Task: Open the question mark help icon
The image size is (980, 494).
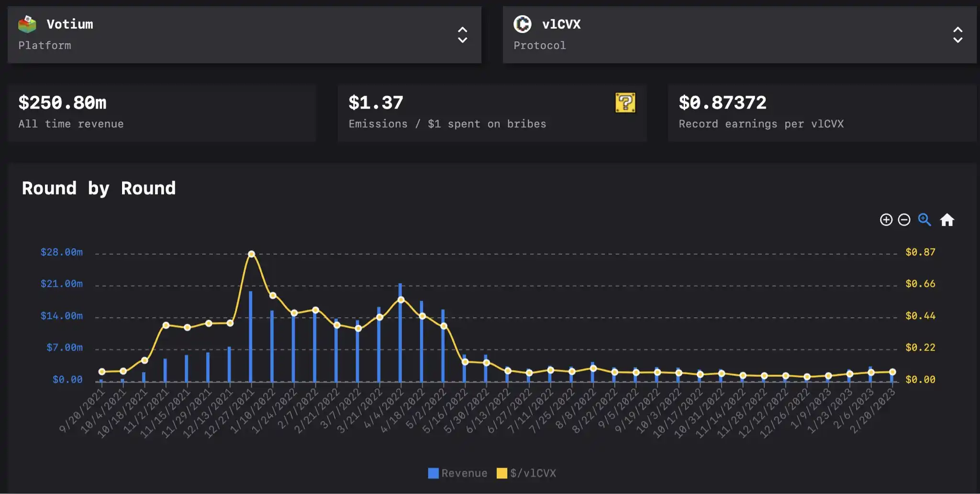Action: (625, 102)
